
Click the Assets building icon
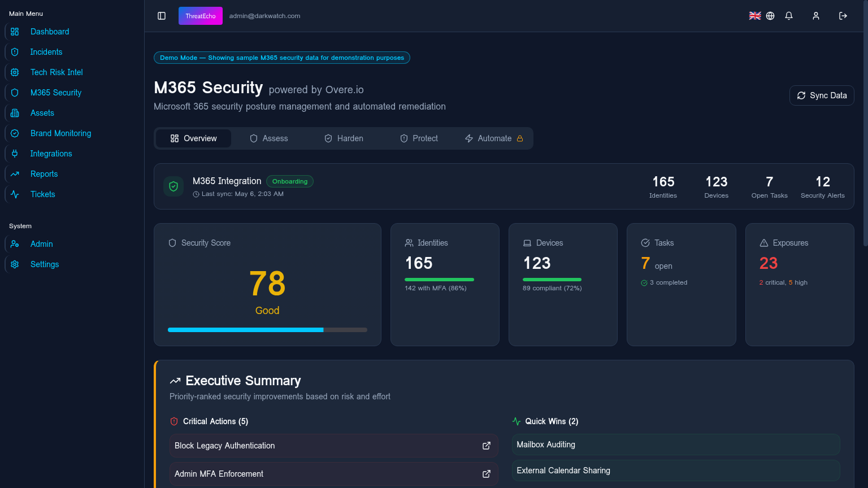[x=15, y=113]
